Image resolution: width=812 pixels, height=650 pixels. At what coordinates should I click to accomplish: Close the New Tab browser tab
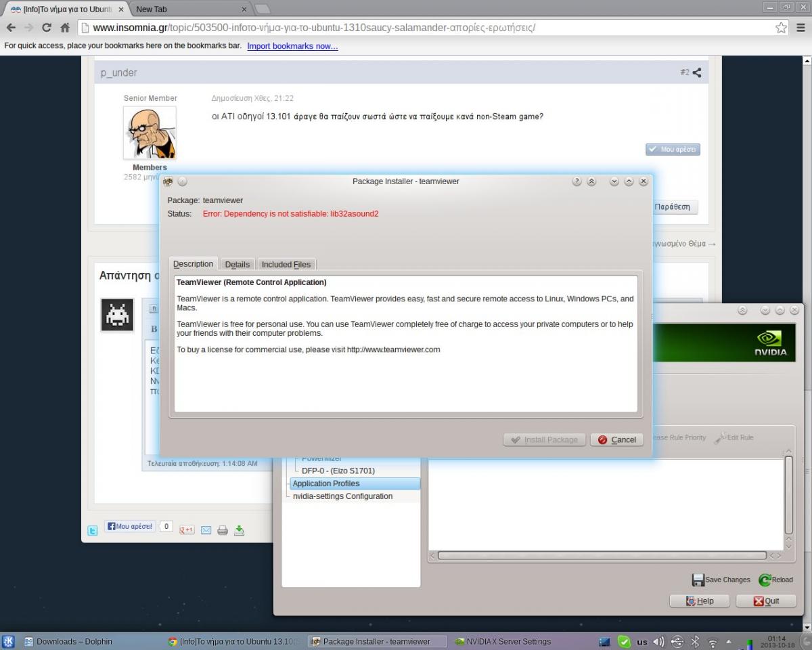coord(245,9)
